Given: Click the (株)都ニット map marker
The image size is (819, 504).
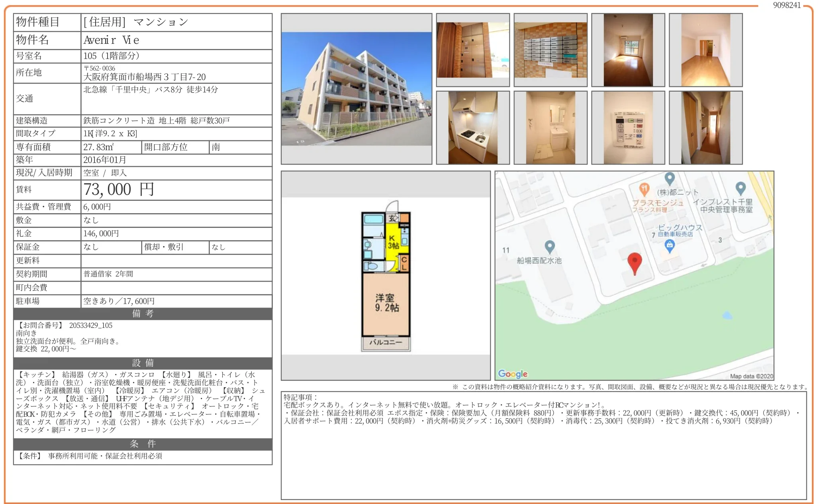Looking at the screenshot, I should [670, 178].
